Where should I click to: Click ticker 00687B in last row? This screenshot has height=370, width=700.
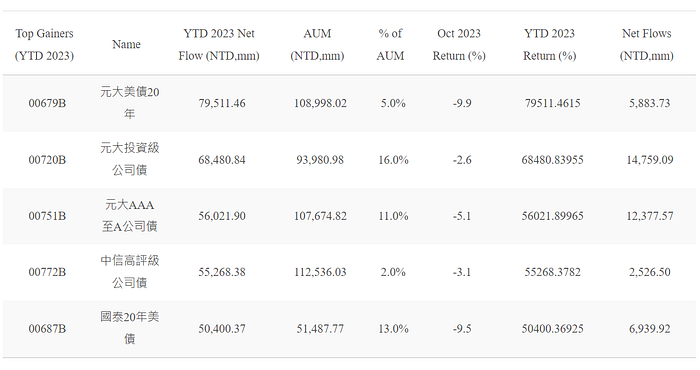(47, 329)
